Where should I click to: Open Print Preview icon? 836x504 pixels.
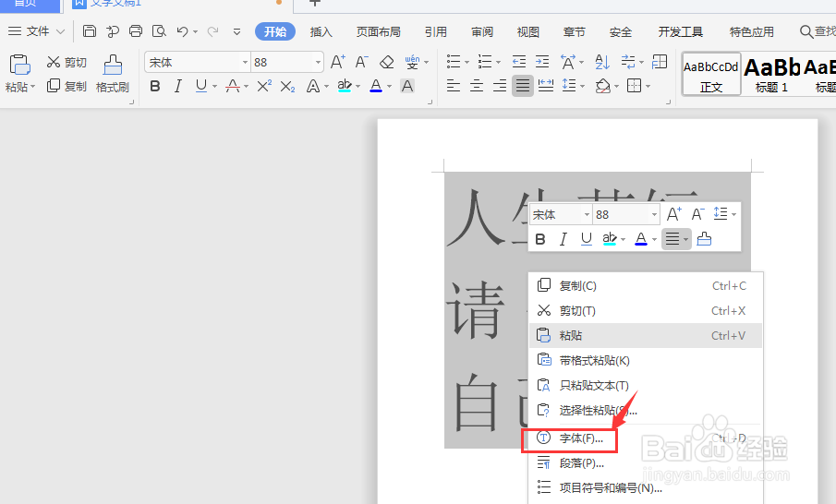(159, 31)
